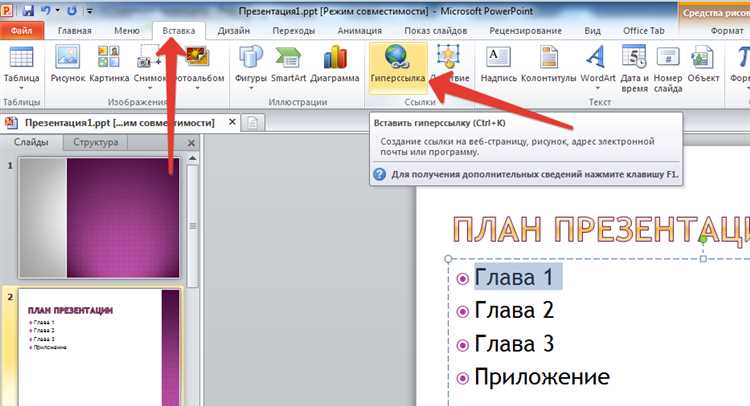Undo the last action in quick access toolbar
Viewport: 750px width, 406px height.
click(46, 10)
